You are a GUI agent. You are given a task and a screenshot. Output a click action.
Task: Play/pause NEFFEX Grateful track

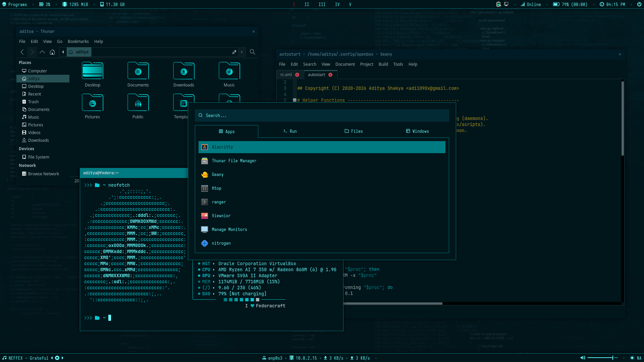57,358
